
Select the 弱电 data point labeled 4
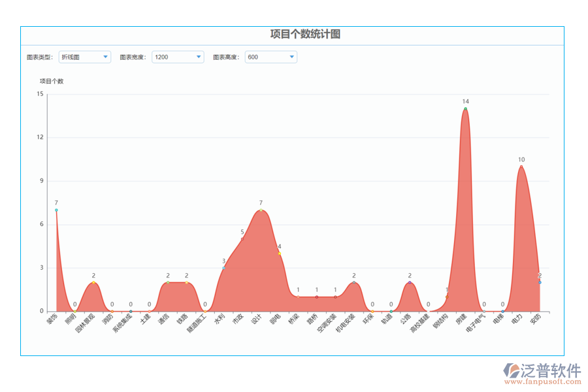pos(280,253)
